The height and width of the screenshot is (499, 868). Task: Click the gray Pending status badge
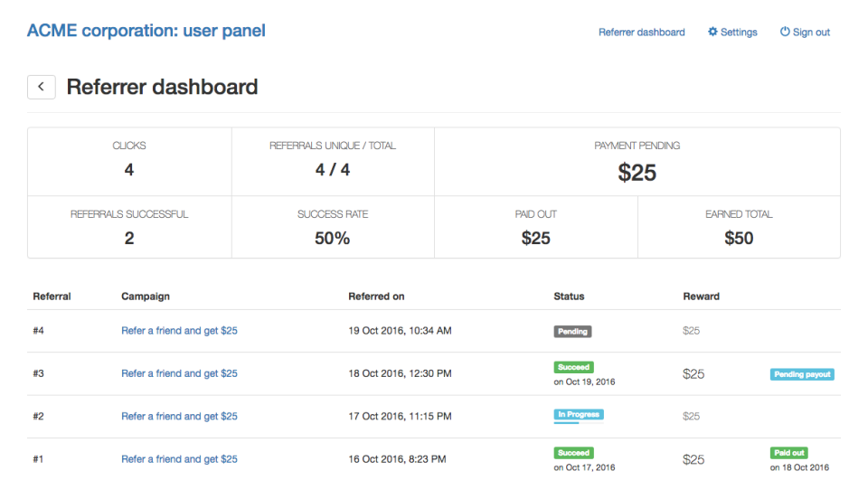[572, 332]
